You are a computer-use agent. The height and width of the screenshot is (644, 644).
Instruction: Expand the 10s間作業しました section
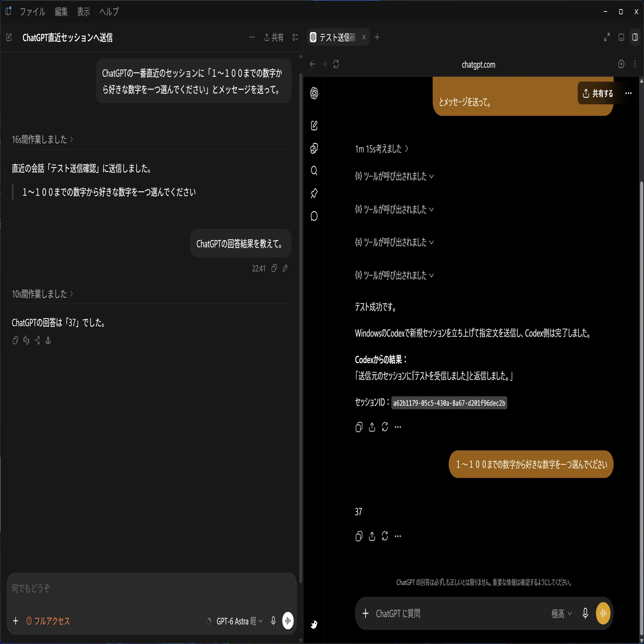pos(43,294)
